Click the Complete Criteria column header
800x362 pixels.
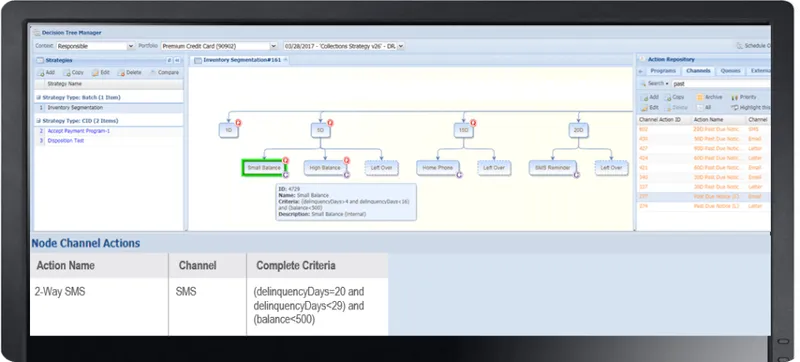[x=317, y=266]
